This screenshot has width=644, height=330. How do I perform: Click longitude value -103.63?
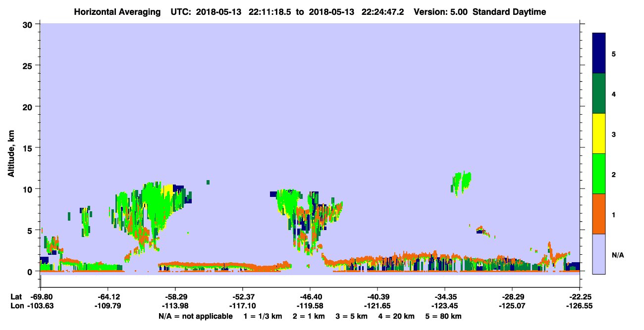tap(40, 306)
